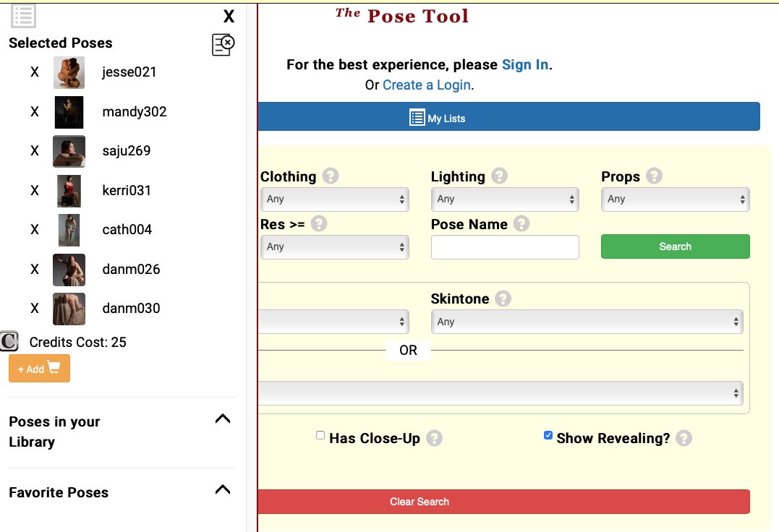Close the Selected Poses side panel
779x532 pixels.
point(229,17)
